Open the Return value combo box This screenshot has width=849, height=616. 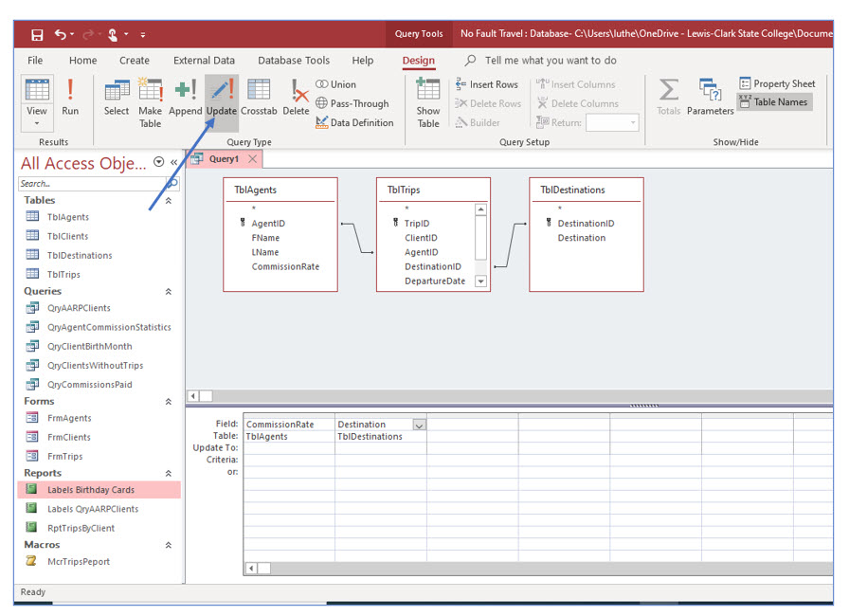click(x=612, y=123)
